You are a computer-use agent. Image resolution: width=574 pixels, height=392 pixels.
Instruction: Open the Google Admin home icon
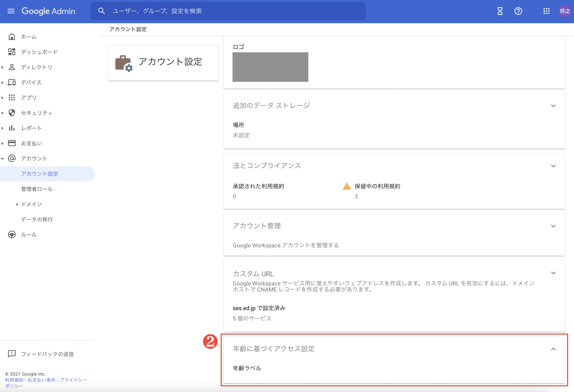pos(12,36)
